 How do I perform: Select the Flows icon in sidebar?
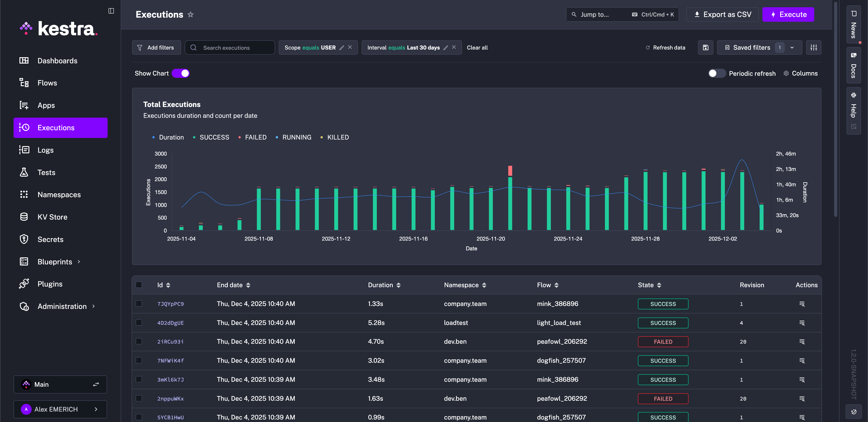(x=24, y=83)
